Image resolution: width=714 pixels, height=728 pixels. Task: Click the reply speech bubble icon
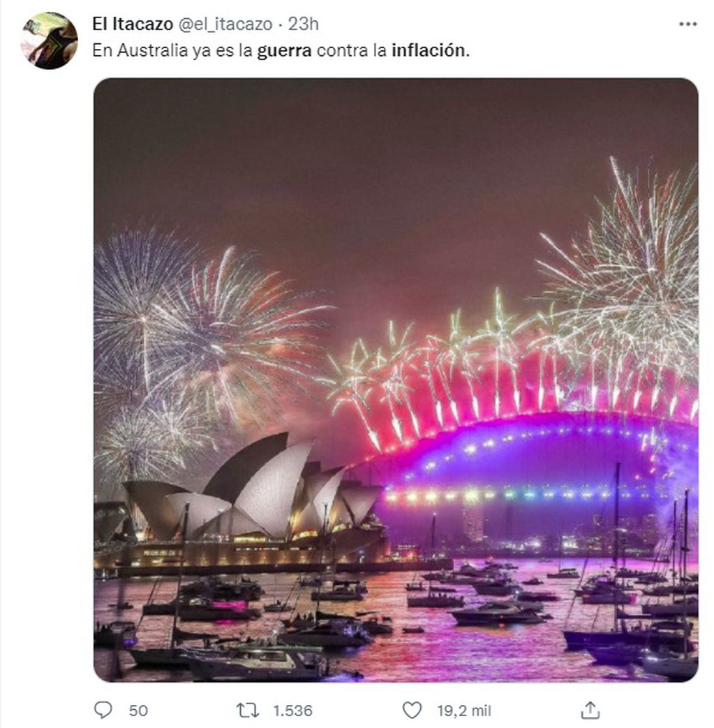click(x=103, y=710)
